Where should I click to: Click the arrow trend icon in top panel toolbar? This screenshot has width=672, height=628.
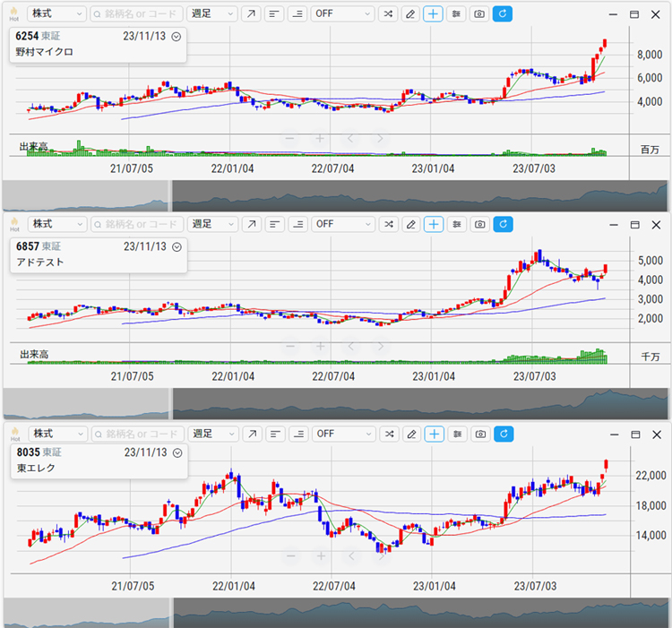252,14
